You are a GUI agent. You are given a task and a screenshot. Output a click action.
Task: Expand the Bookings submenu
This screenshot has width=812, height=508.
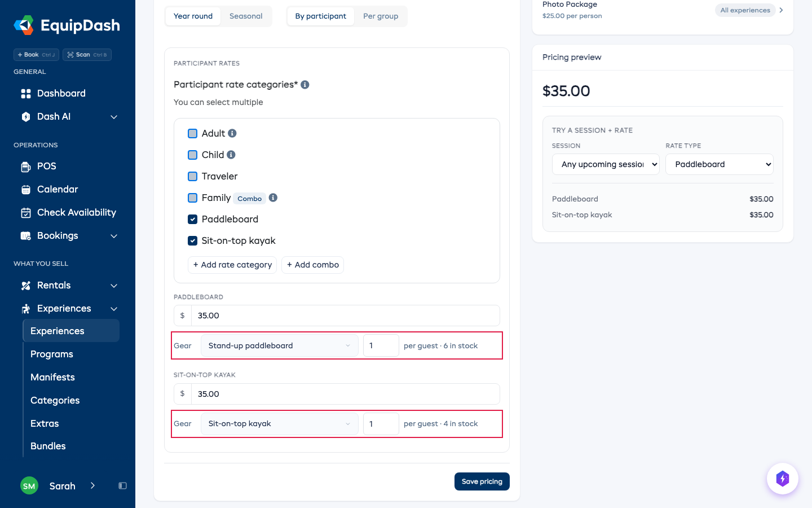point(114,236)
